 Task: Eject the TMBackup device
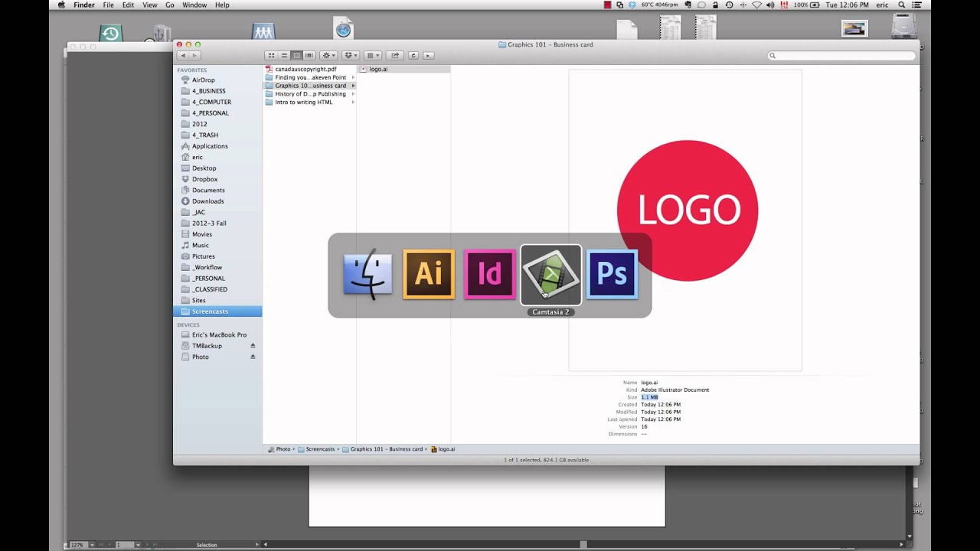253,346
